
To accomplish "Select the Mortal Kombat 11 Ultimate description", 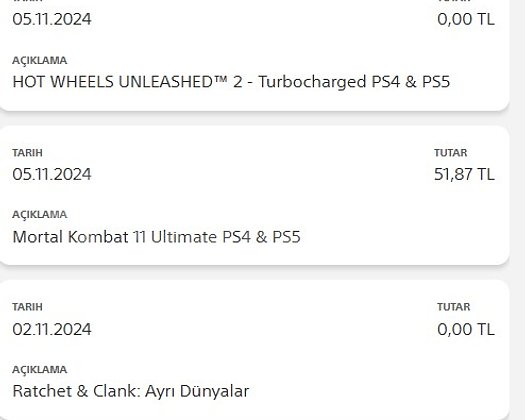I will click(x=156, y=237).
